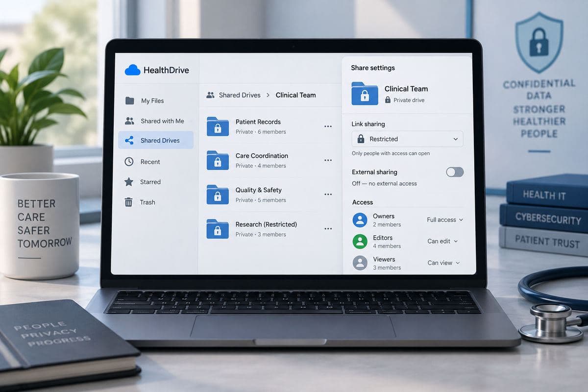Go to Shared Drives via breadcrumb link

pyautogui.click(x=240, y=95)
